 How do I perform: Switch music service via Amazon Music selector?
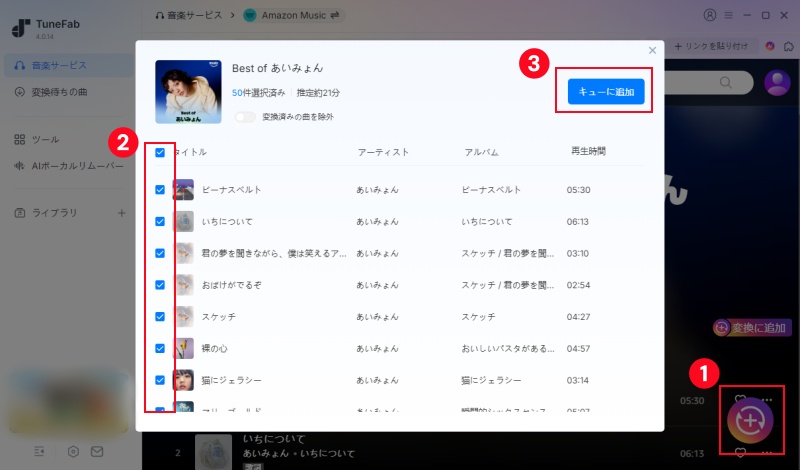pyautogui.click(x=292, y=15)
